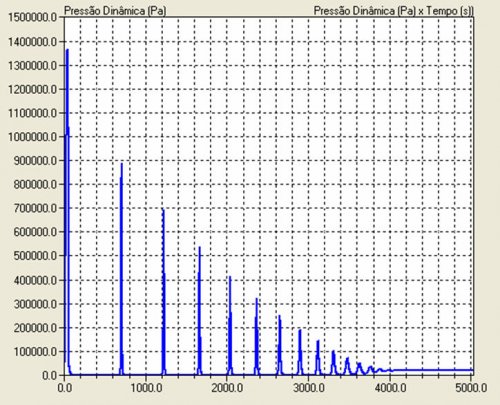Click the fifth peak near 415000 Pa

(230, 277)
